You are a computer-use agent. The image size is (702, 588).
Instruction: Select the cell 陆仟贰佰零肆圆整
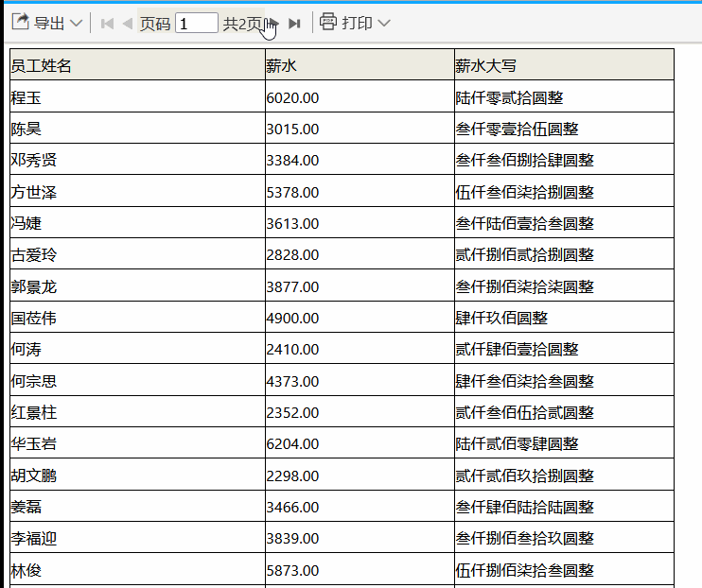[x=564, y=443]
